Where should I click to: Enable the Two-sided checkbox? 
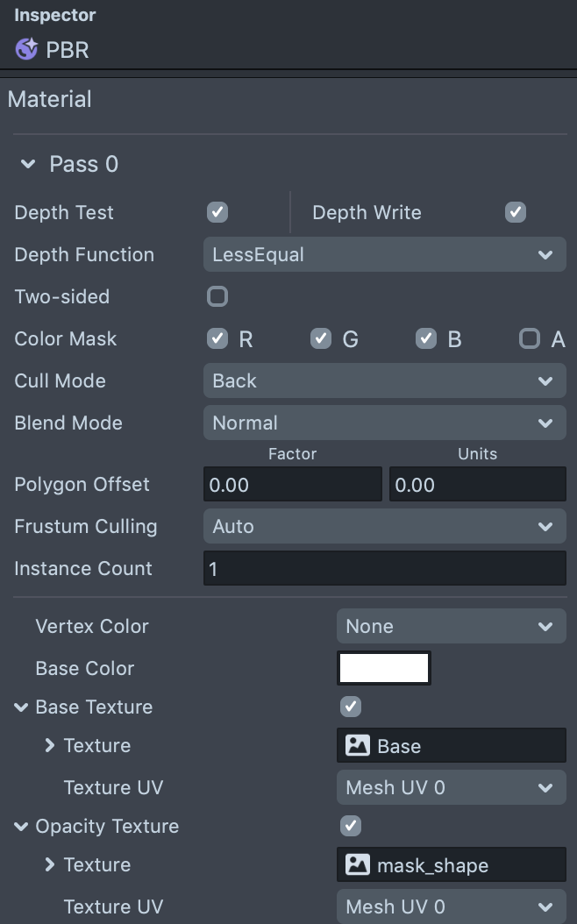(217, 296)
